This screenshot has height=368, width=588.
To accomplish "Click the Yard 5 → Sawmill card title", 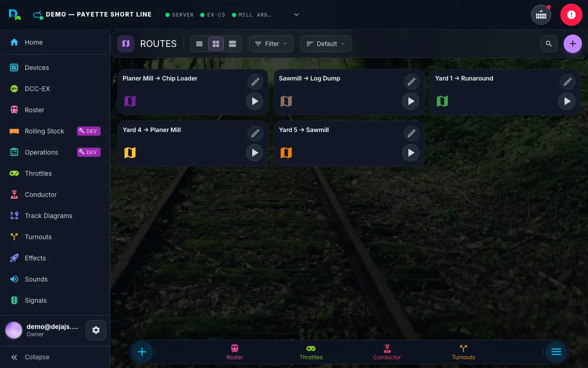I will (x=304, y=130).
